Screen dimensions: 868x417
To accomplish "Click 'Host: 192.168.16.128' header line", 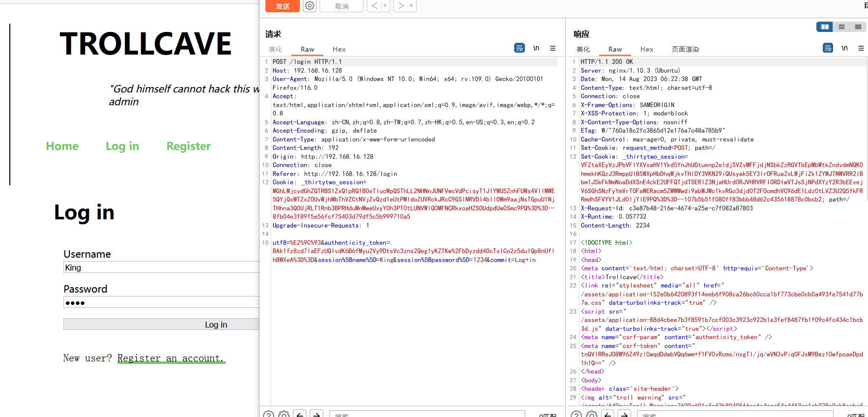I will coord(307,71).
